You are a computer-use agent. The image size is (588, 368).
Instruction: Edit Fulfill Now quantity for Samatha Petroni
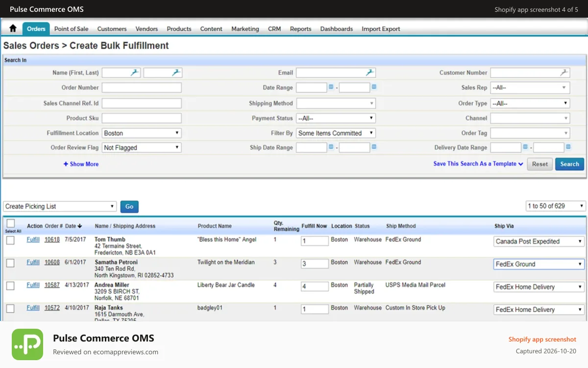pos(315,263)
